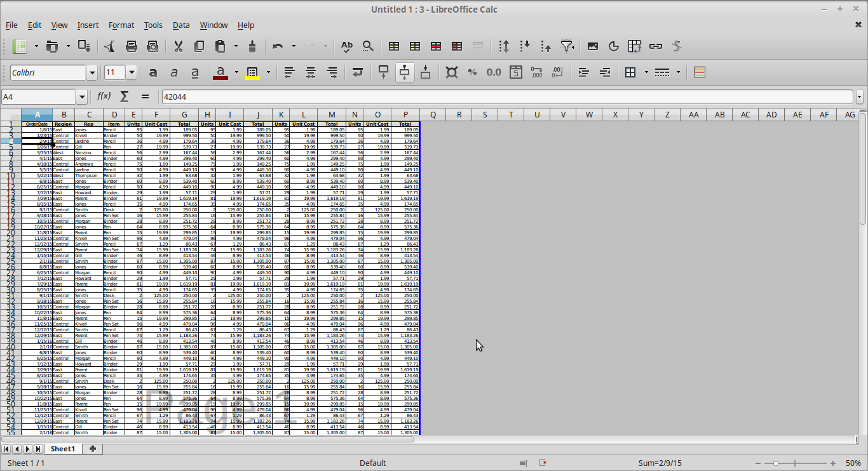Screen dimensions: 868x471
Task: Toggle the AutoFilter
Action: (567, 46)
